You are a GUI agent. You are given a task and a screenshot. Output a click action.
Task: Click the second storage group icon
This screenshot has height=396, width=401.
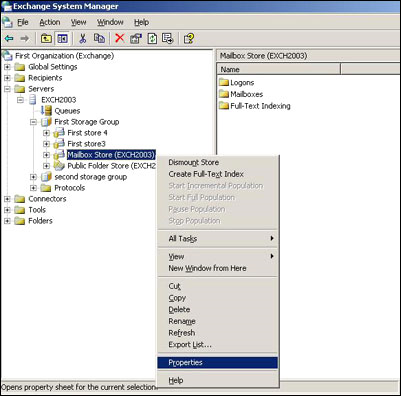click(46, 177)
